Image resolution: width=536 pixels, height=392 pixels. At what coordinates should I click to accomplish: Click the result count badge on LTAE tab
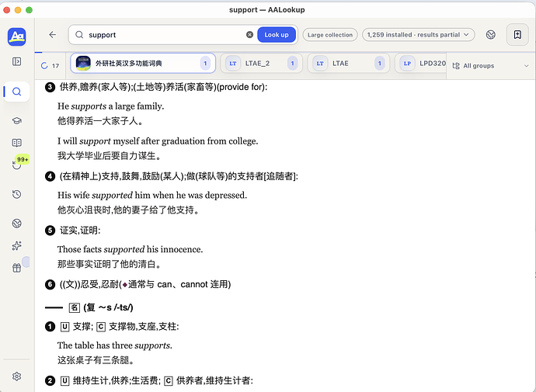379,63
